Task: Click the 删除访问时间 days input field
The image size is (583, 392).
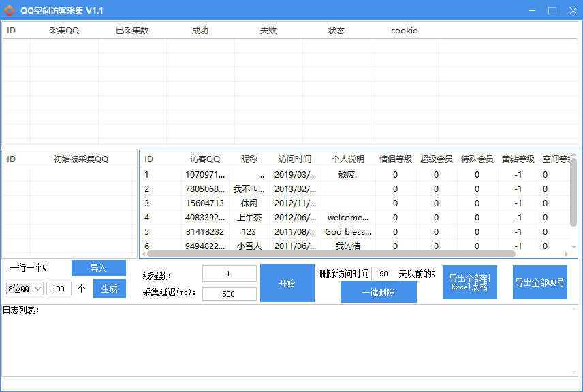Action: 384,273
